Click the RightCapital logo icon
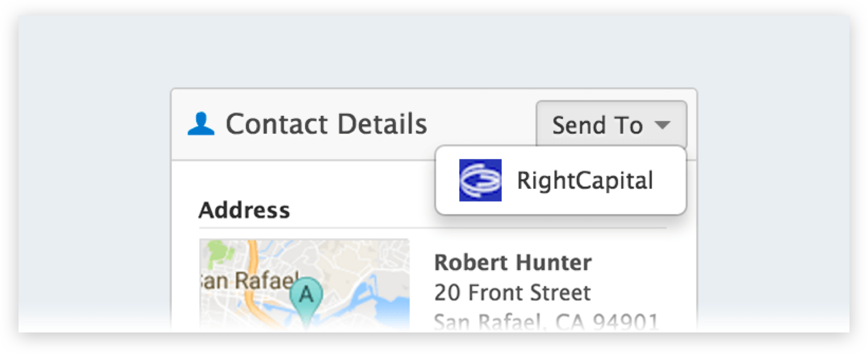The width and height of the screenshot is (868, 354). [480, 180]
